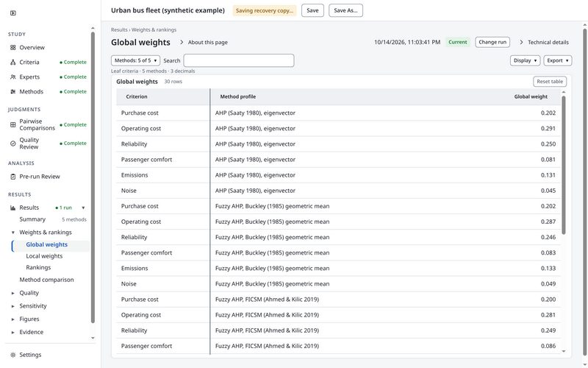This screenshot has height=368, width=588.
Task: Expand Technical details
Action: tap(544, 43)
